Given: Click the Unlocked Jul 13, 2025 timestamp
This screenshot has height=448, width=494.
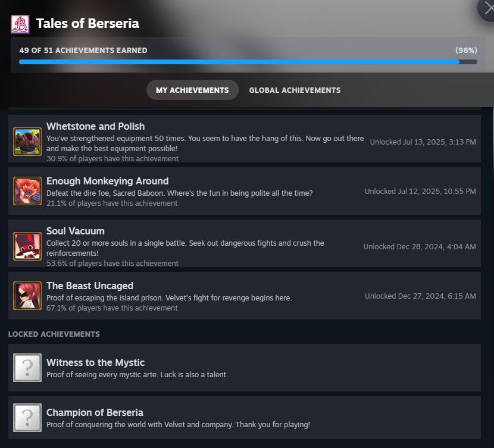Looking at the screenshot, I should click(423, 142).
